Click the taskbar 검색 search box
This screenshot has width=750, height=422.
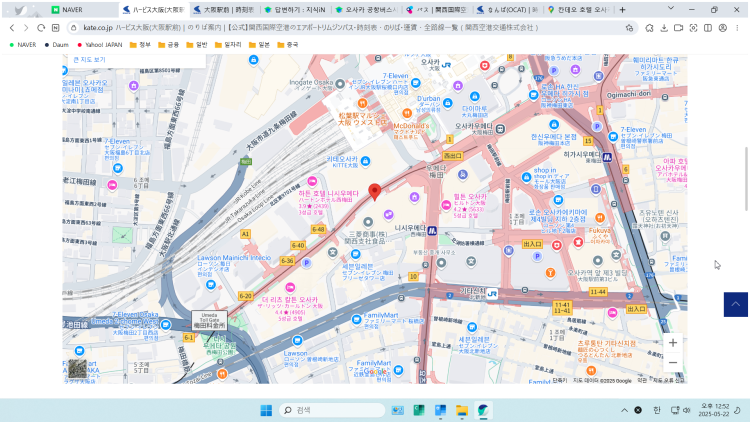click(331, 410)
